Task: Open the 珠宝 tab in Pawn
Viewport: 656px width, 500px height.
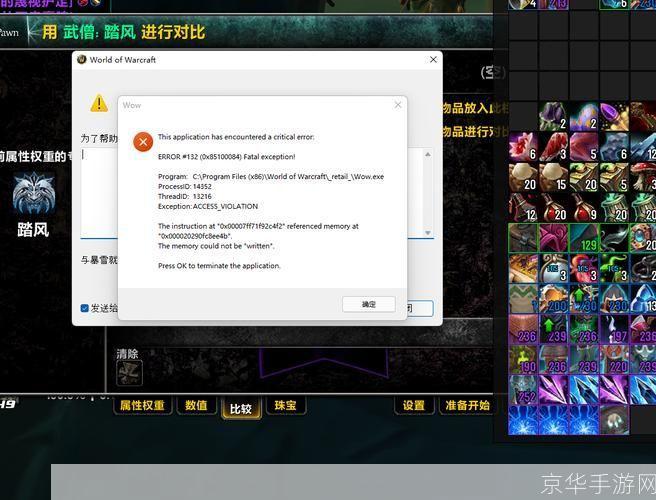Action: (285, 405)
